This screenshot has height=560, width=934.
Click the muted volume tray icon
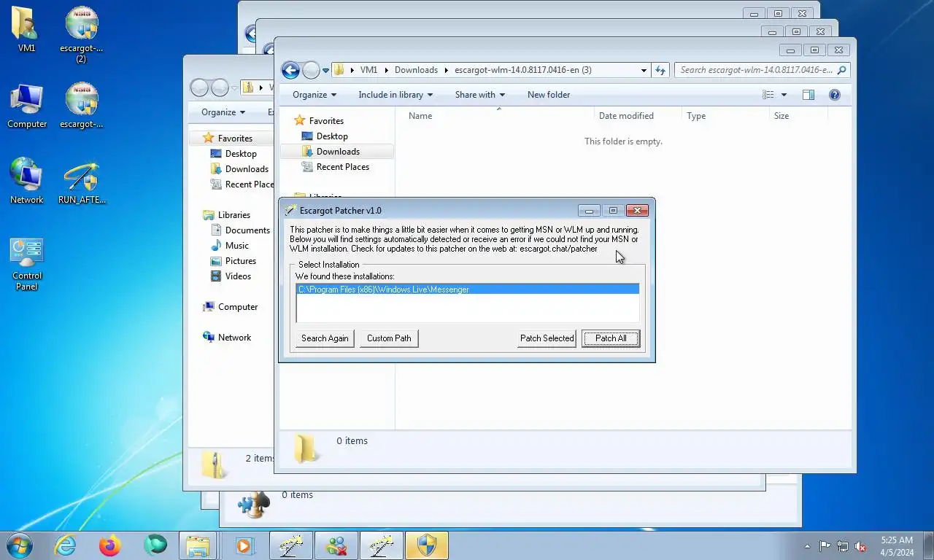pyautogui.click(x=861, y=546)
